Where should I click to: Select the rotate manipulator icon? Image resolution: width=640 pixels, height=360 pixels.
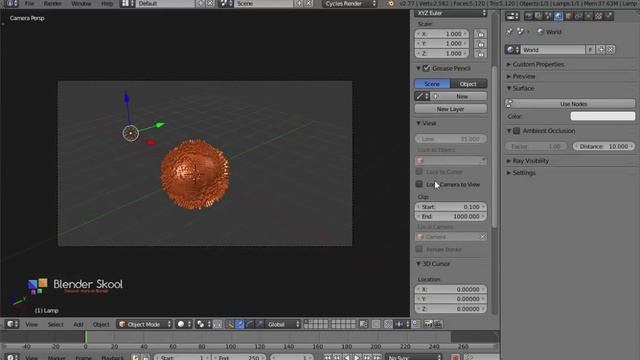coord(249,324)
